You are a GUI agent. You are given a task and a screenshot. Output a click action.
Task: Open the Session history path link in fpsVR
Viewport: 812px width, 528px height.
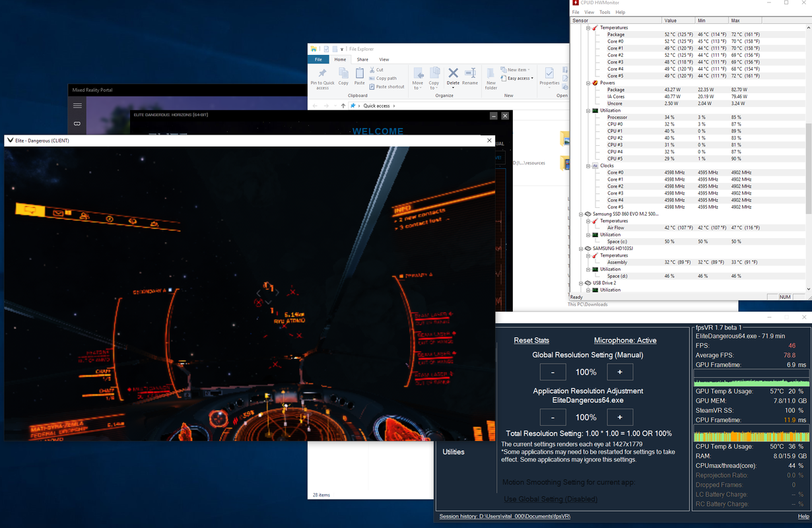click(x=505, y=516)
